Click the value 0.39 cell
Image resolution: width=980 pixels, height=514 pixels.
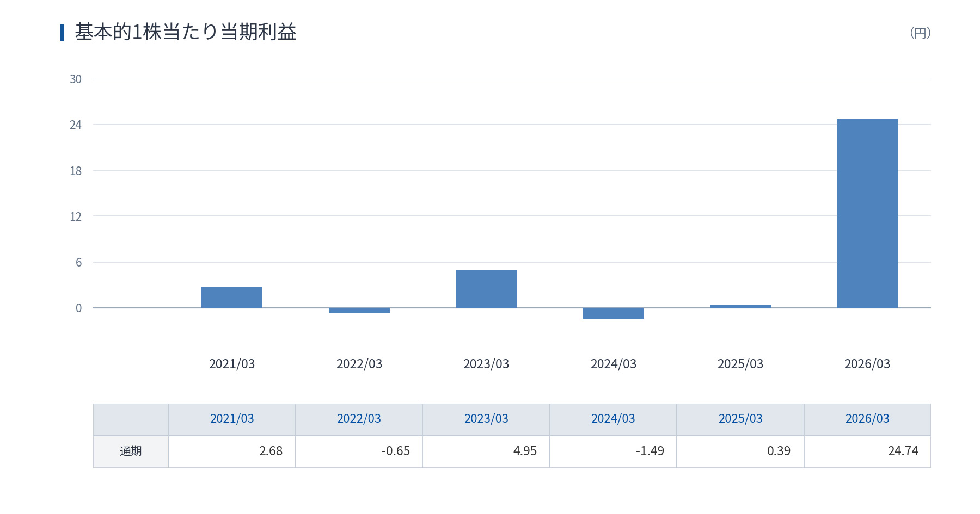pos(740,451)
